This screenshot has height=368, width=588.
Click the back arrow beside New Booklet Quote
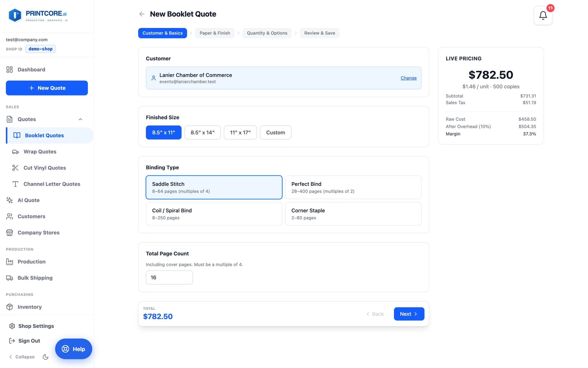pyautogui.click(x=142, y=14)
